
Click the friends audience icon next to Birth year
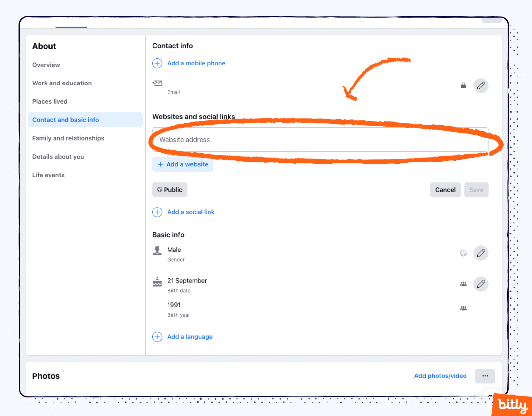463,308
